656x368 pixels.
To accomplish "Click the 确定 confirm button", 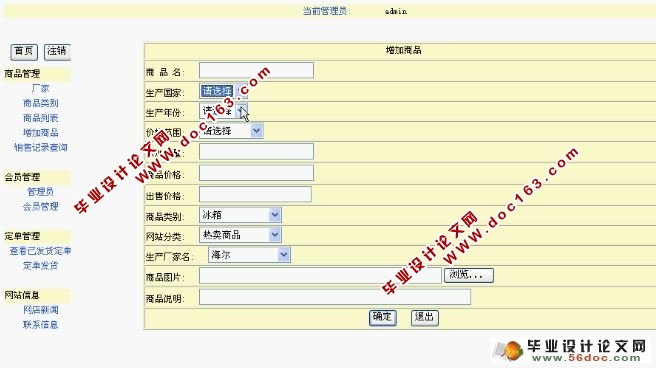I will [x=382, y=317].
